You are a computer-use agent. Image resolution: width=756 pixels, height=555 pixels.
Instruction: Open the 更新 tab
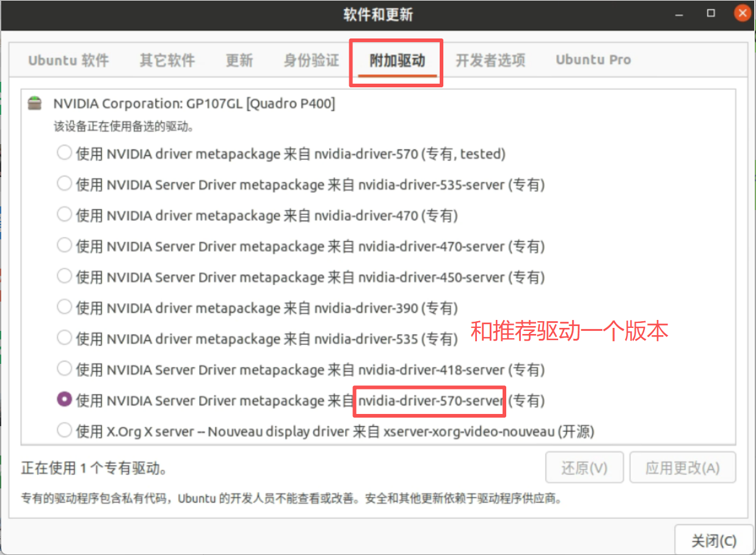[x=239, y=60]
